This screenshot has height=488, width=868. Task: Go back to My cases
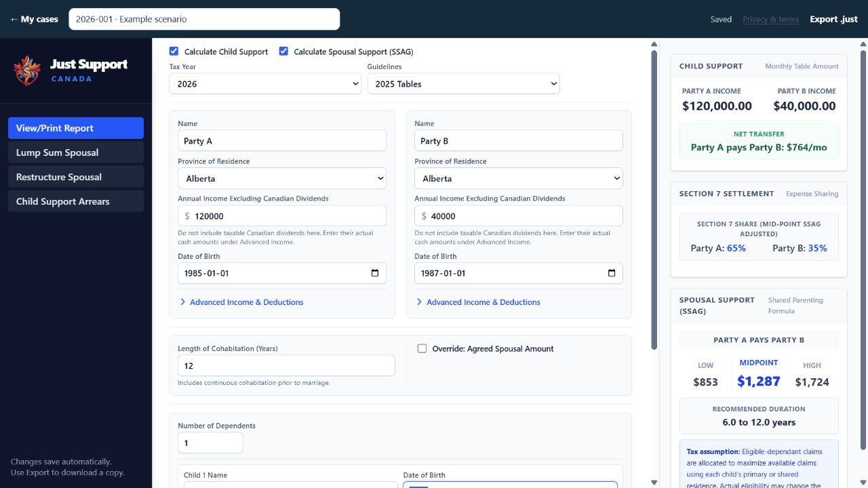click(x=34, y=19)
